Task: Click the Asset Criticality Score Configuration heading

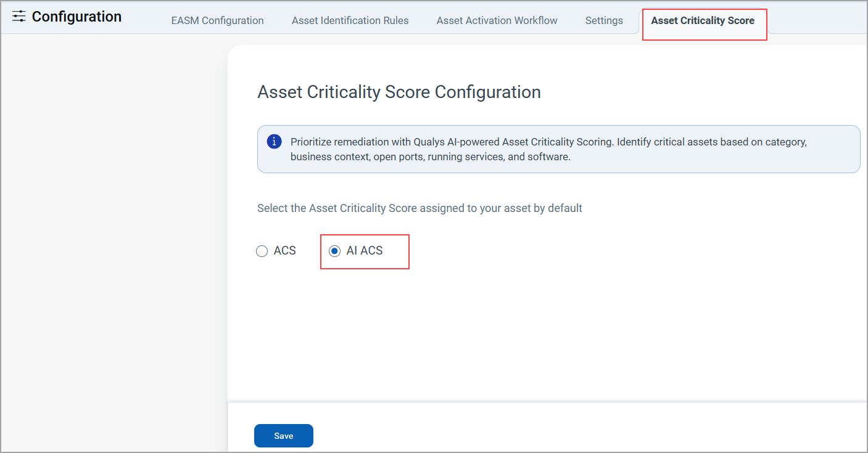Action: tap(399, 92)
